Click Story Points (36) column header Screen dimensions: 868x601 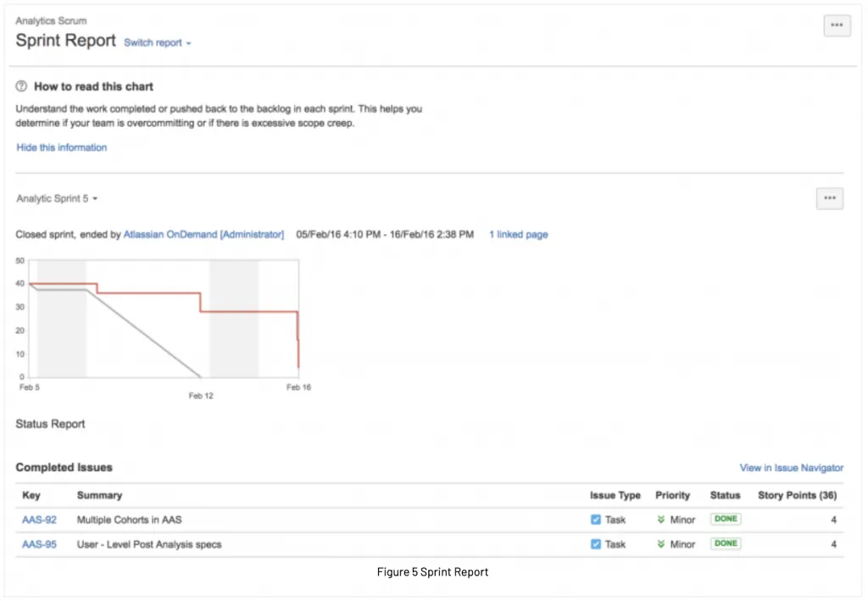point(797,495)
